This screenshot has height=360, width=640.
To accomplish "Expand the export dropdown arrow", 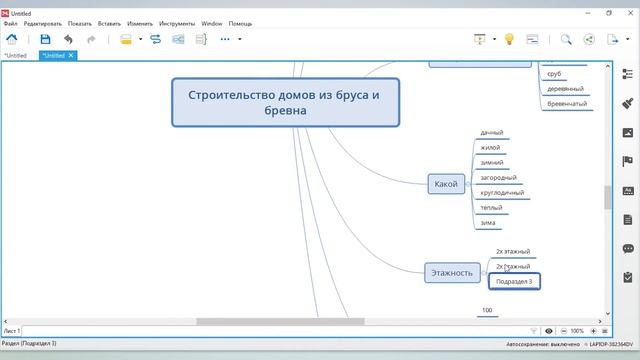I will click(627, 39).
